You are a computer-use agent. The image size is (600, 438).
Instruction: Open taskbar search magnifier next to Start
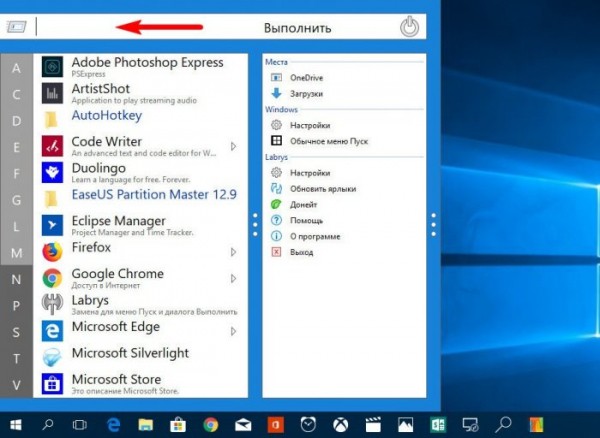click(x=48, y=424)
